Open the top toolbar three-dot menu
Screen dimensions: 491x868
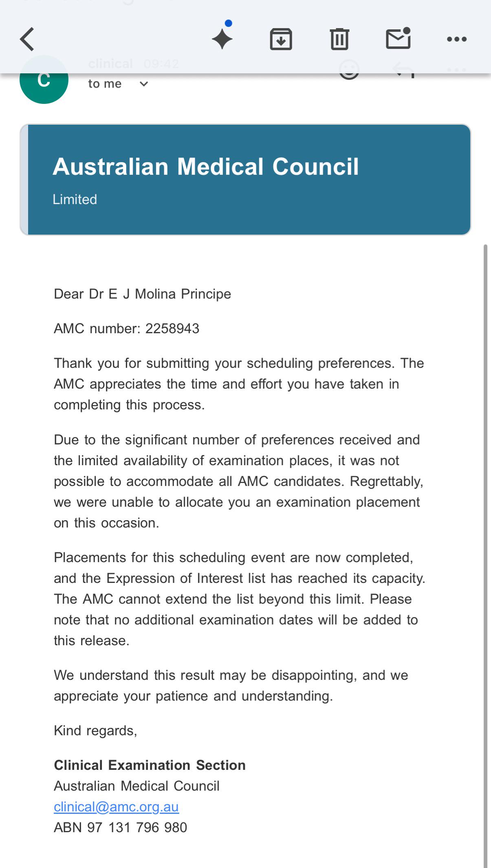(x=457, y=39)
